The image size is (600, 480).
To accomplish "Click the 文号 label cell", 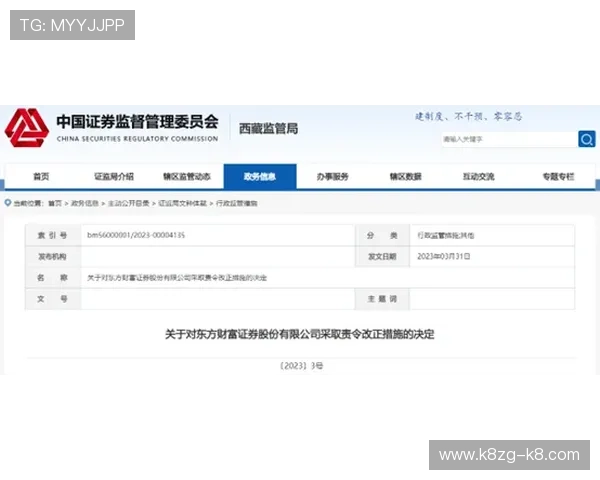I will (53, 299).
